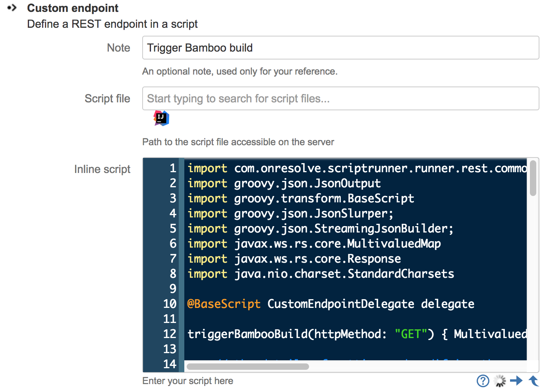Click the line import javax.ws.rs.core.Response
This screenshot has width=545, height=392.
tap(294, 259)
